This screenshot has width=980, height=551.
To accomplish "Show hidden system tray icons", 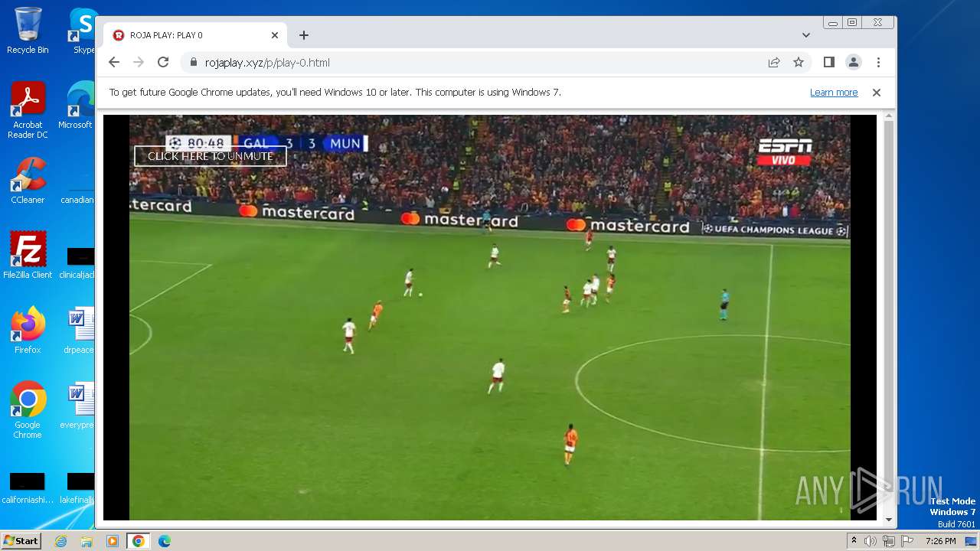I will 854,541.
